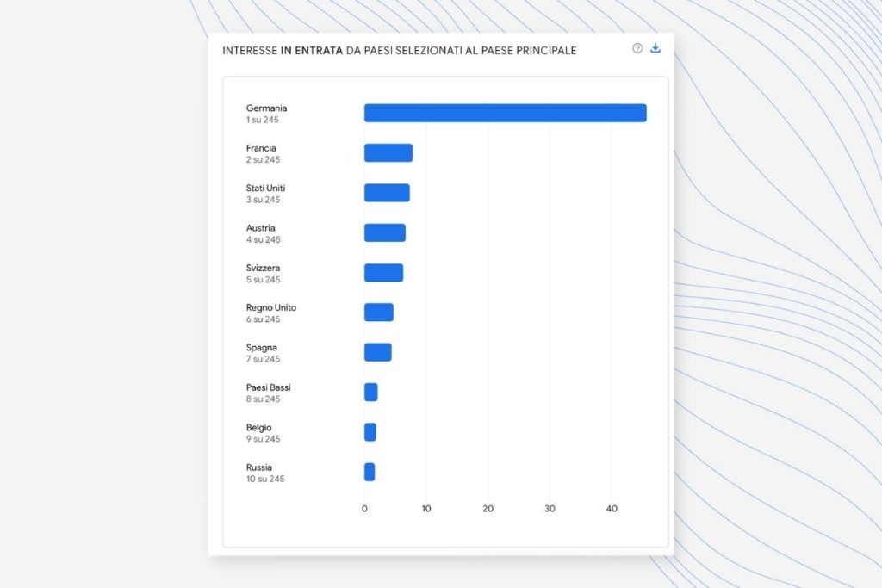
Task: Click the '2 su 245' rank text
Action: [263, 159]
